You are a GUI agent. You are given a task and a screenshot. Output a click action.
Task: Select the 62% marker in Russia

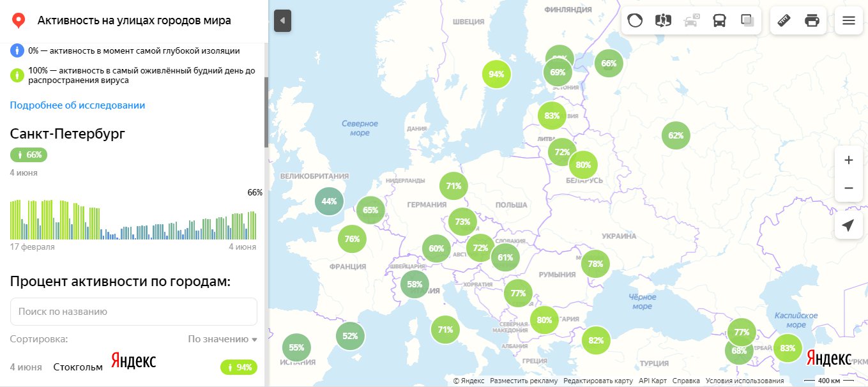click(x=676, y=135)
